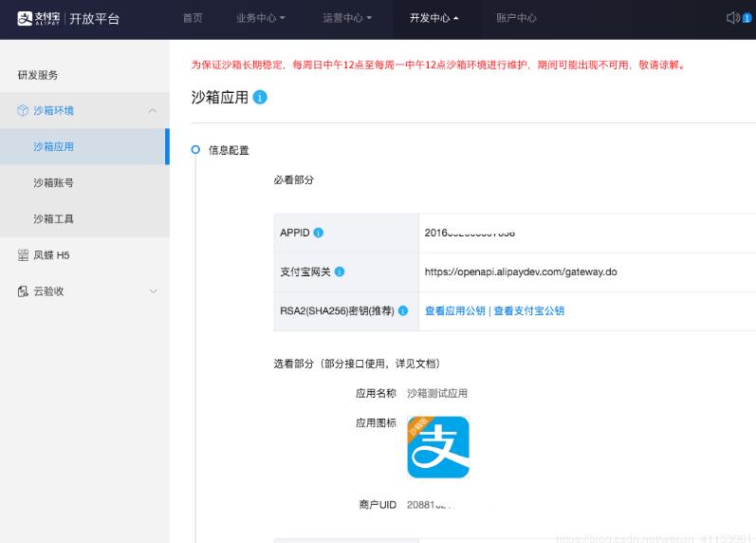Show info tooltip next to RSA2(SHA256)密钥
The height and width of the screenshot is (543, 756).
pyautogui.click(x=403, y=310)
